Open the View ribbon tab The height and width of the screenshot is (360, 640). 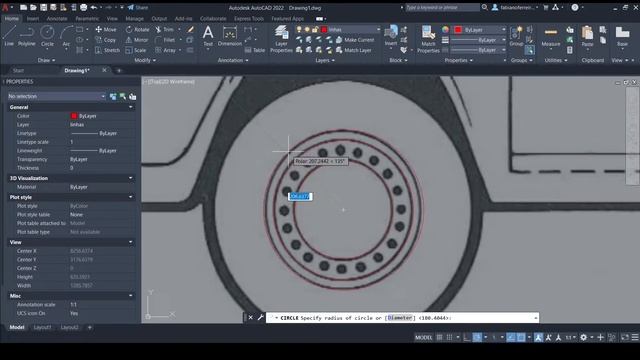112,18
